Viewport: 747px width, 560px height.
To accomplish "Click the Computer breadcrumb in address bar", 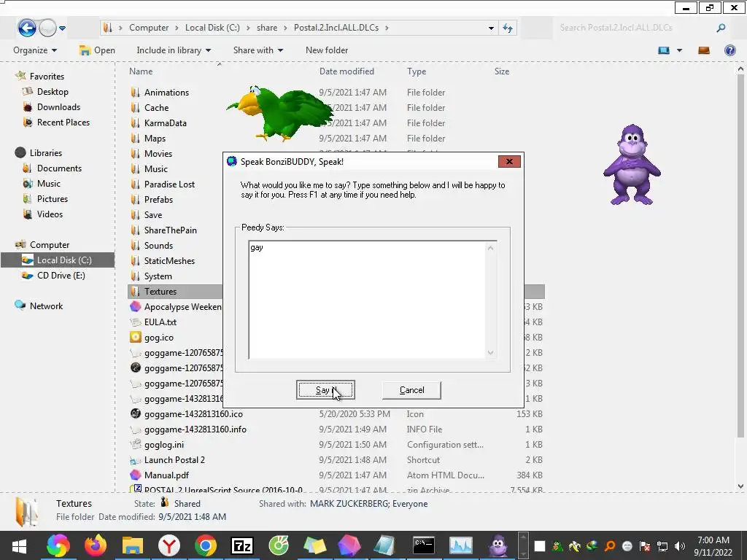I will click(x=149, y=28).
